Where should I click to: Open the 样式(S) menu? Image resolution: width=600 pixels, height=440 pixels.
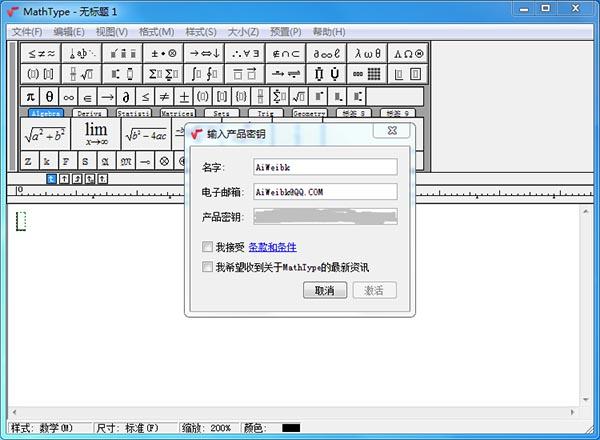pos(201,32)
